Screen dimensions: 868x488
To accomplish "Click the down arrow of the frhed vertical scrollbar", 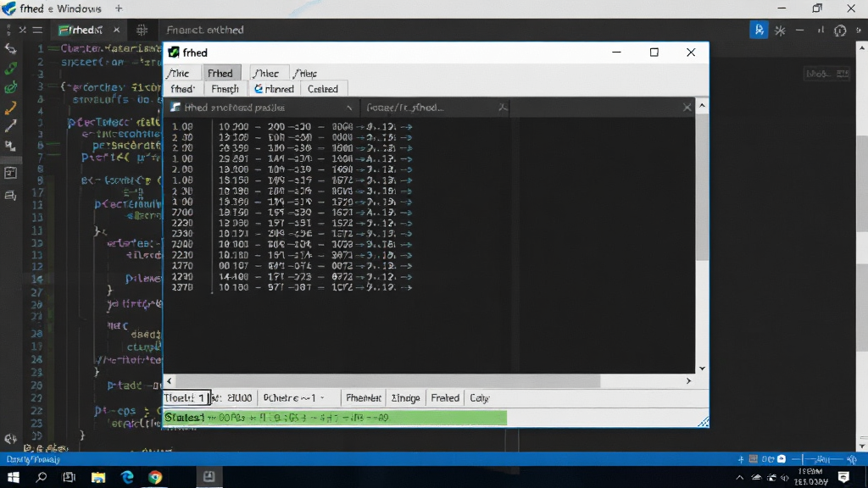I will (x=702, y=369).
